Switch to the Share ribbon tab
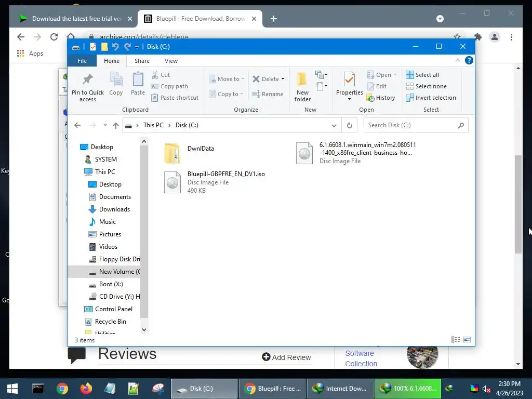Screen dimensions: 532x399 (x=142, y=61)
